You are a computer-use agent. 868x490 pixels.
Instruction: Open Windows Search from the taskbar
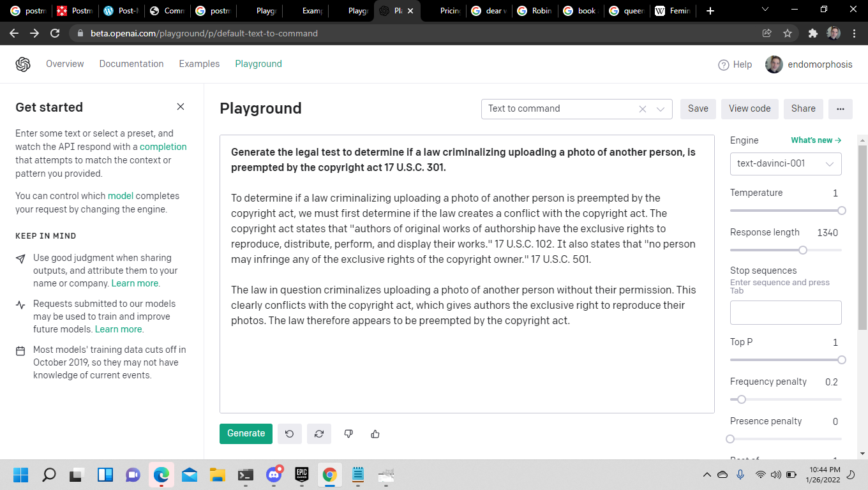pyautogui.click(x=49, y=475)
